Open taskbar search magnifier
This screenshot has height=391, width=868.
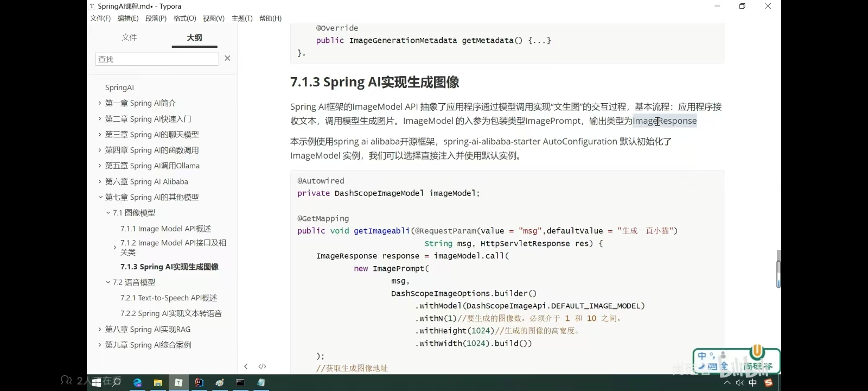[116, 383]
